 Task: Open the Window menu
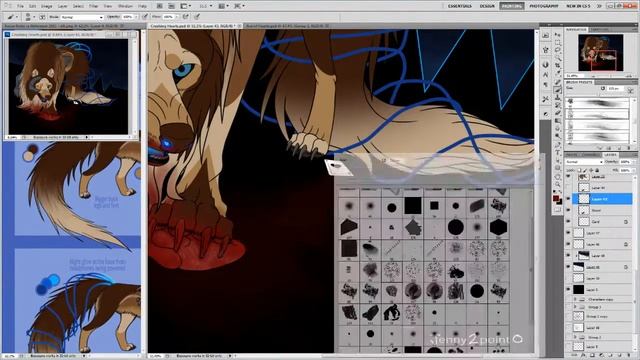pyautogui.click(x=125, y=6)
